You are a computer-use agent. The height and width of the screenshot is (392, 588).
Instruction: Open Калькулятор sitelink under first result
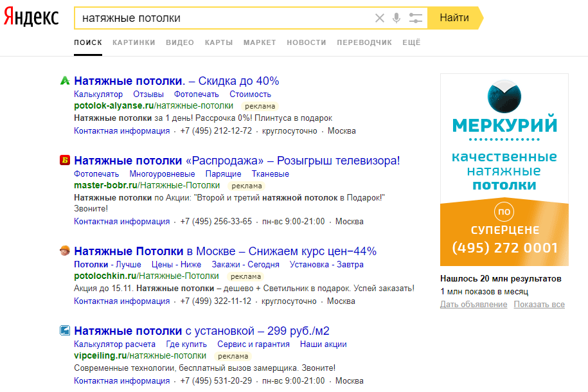tap(98, 94)
